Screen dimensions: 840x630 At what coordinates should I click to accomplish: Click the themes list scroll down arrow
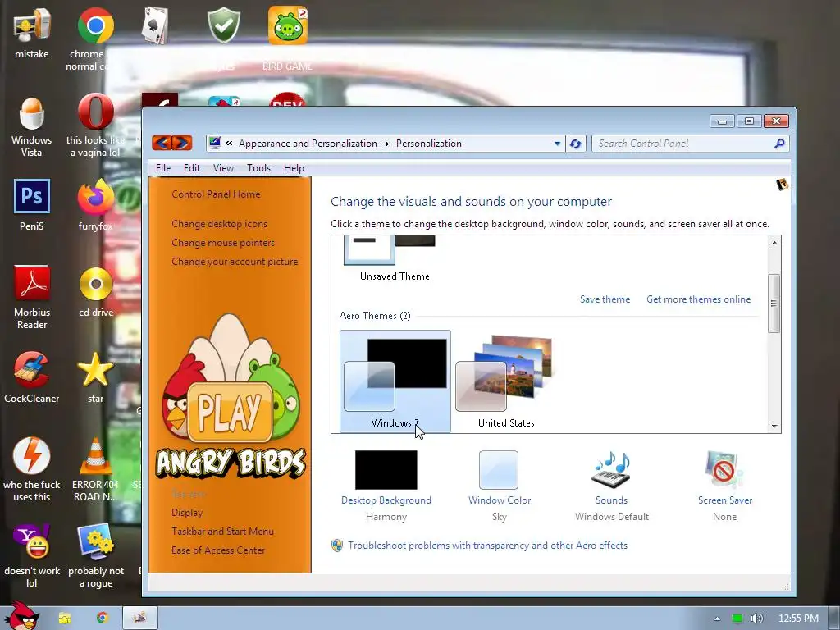(774, 426)
